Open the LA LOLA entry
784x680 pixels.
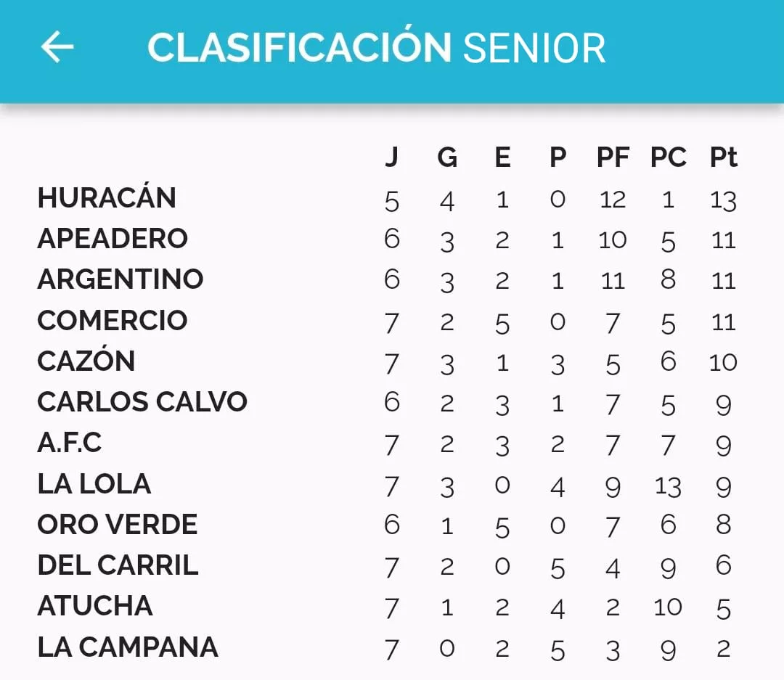tap(94, 483)
